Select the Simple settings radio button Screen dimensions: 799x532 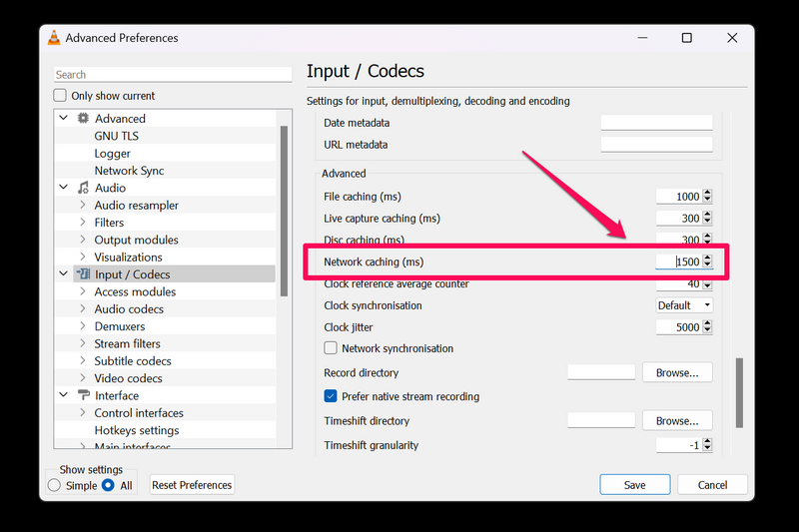pyautogui.click(x=54, y=485)
